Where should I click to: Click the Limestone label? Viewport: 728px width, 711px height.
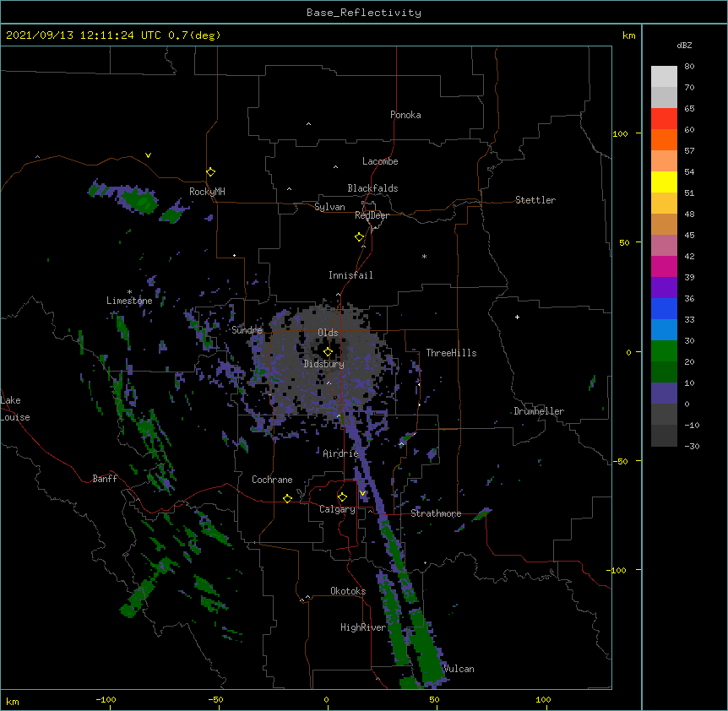click(x=129, y=301)
